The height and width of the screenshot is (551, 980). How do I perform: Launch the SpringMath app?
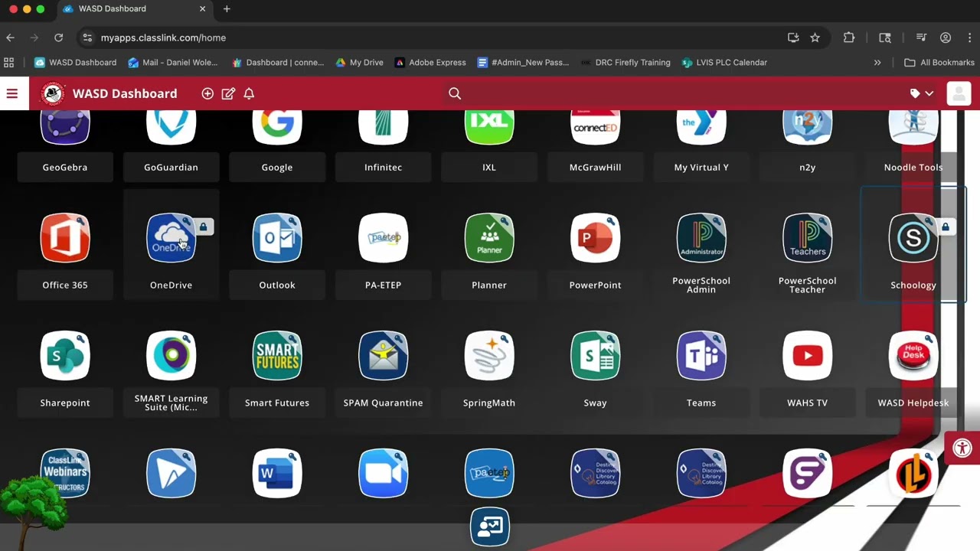[489, 356]
